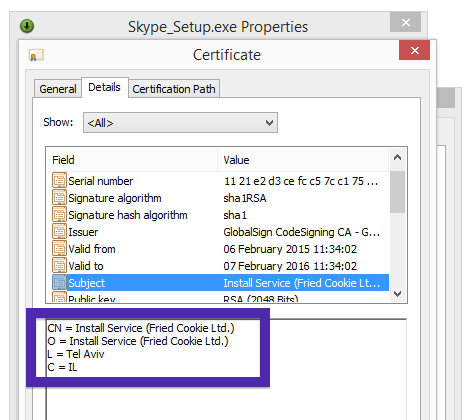The image size is (470, 420).
Task: Switch to the General tab
Action: click(58, 89)
